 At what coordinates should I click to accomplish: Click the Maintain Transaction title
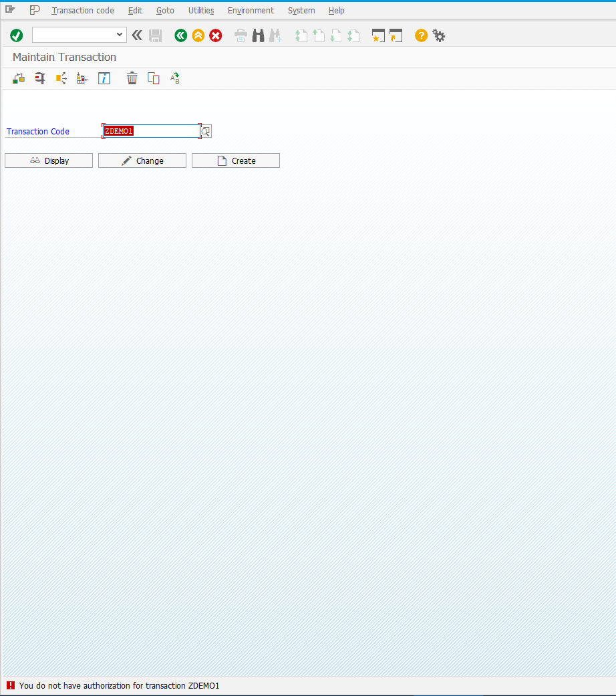click(64, 57)
